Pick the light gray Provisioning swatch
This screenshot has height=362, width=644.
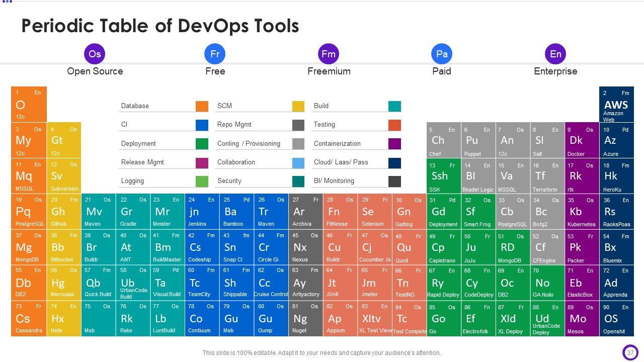298,144
